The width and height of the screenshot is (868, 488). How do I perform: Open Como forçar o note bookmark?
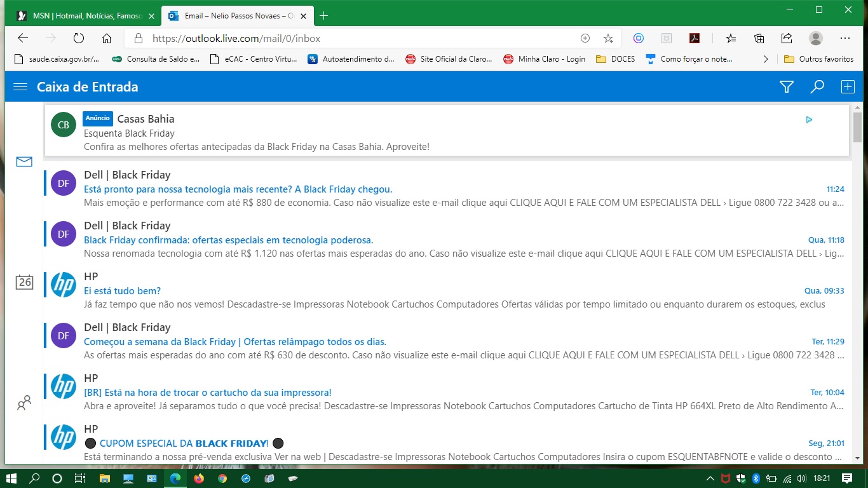[689, 59]
